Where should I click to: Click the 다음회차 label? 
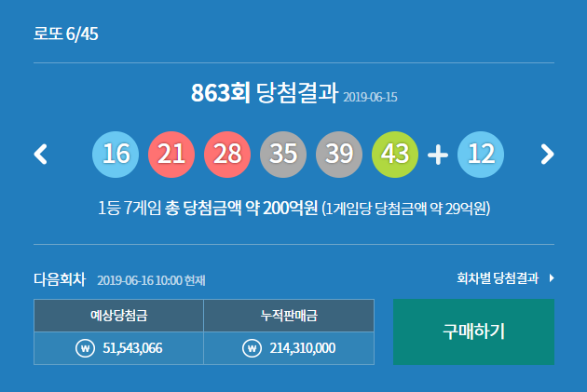tap(60, 278)
